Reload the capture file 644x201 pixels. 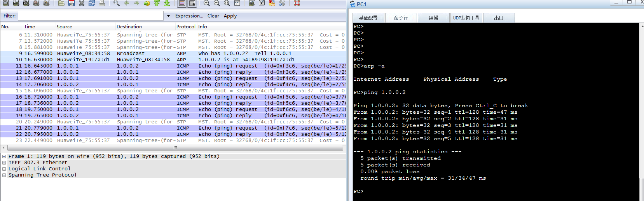92,3
